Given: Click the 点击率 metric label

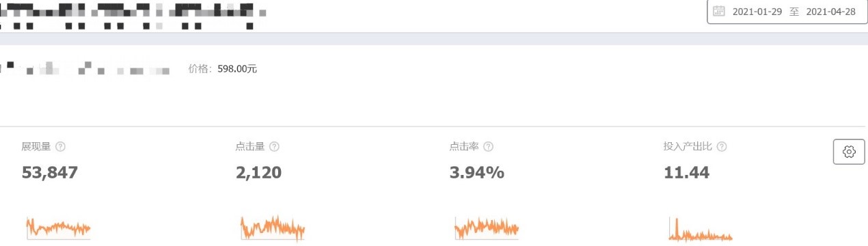Looking at the screenshot, I should [464, 147].
